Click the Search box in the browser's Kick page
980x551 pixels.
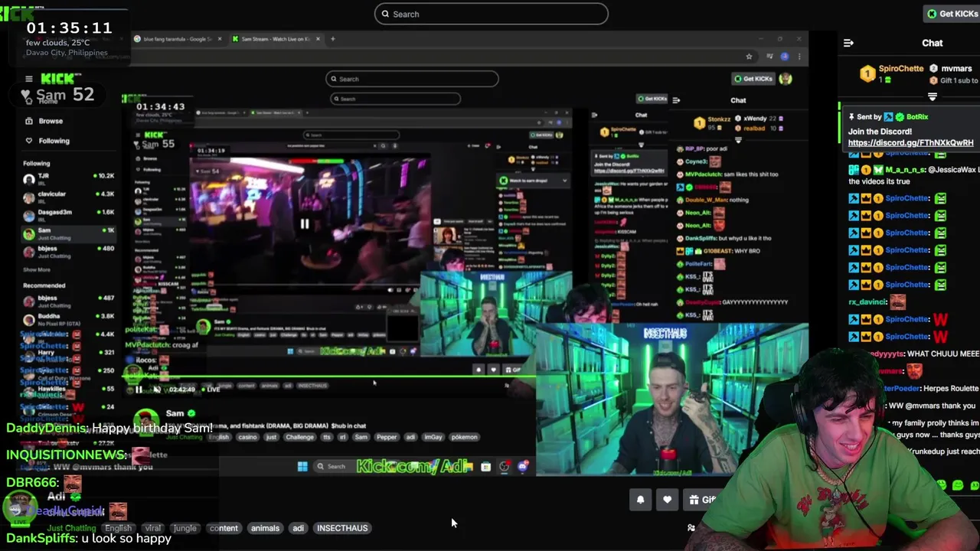coord(412,79)
